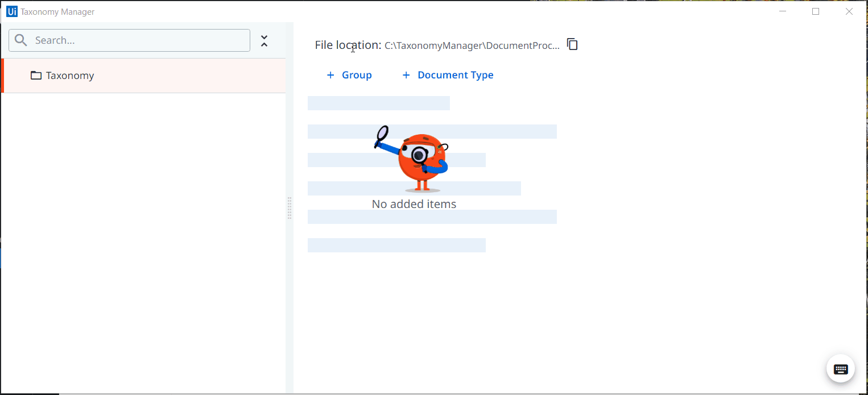Screen dimensions: 868x395
Task: Add a new Group
Action: pyautogui.click(x=349, y=75)
